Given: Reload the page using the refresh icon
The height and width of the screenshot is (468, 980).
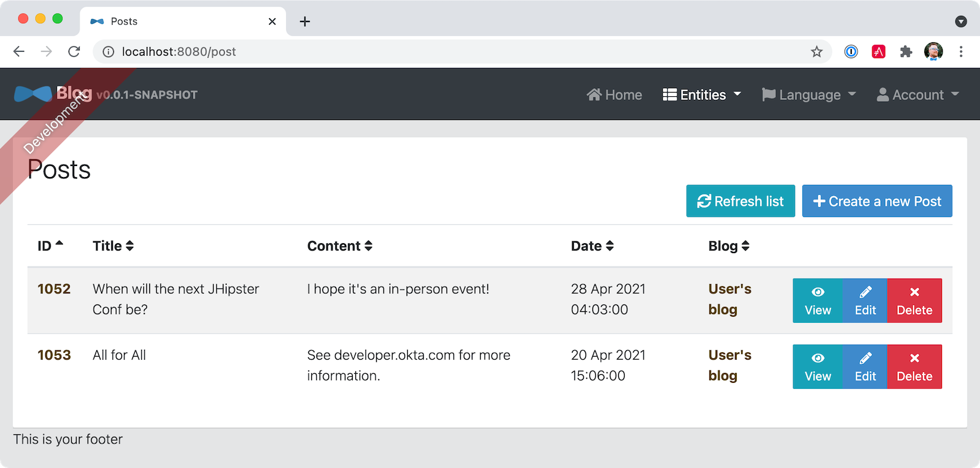Looking at the screenshot, I should pyautogui.click(x=74, y=52).
